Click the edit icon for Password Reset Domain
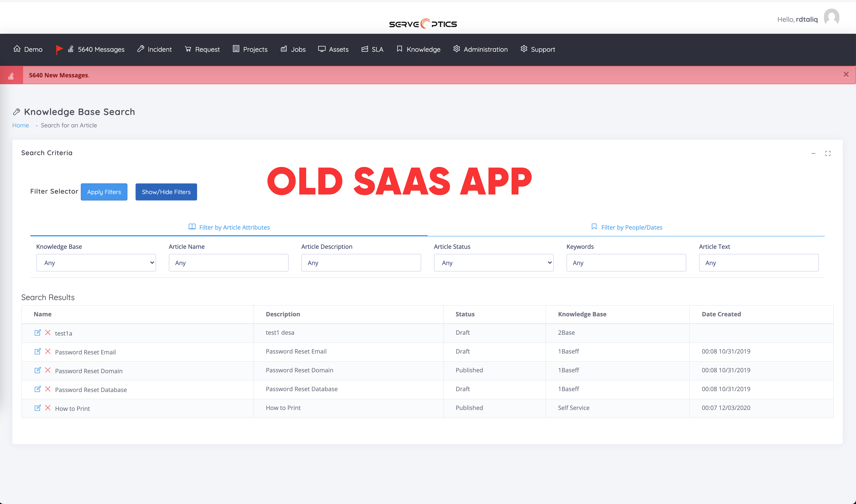The height and width of the screenshot is (504, 856). tap(37, 370)
